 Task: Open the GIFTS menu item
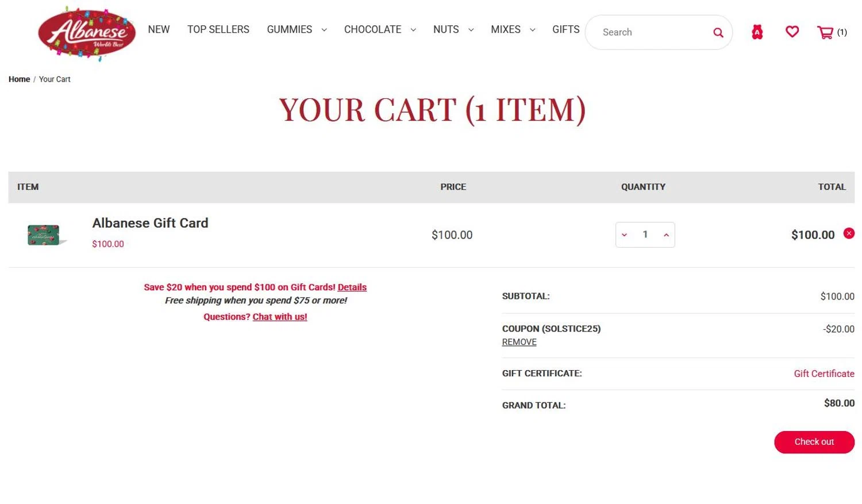[565, 29]
